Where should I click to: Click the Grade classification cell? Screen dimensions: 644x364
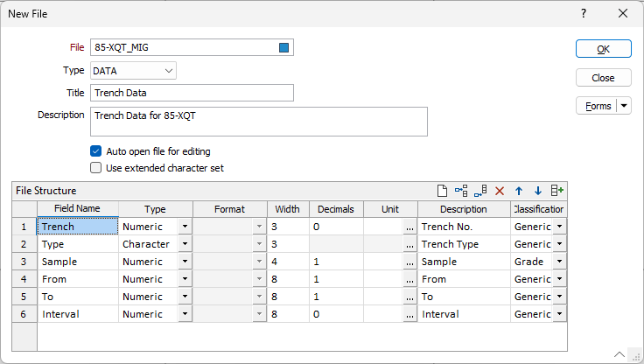(531, 262)
